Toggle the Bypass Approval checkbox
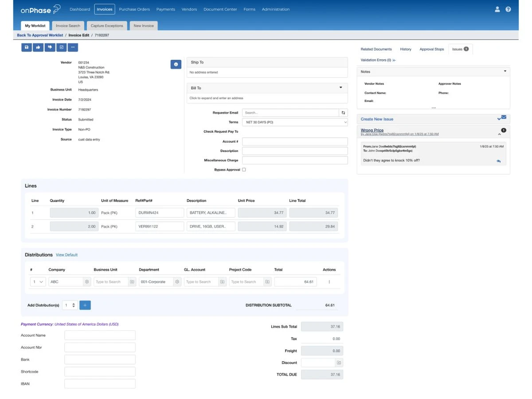Image resolution: width=532 pixels, height=399 pixels. (x=244, y=170)
